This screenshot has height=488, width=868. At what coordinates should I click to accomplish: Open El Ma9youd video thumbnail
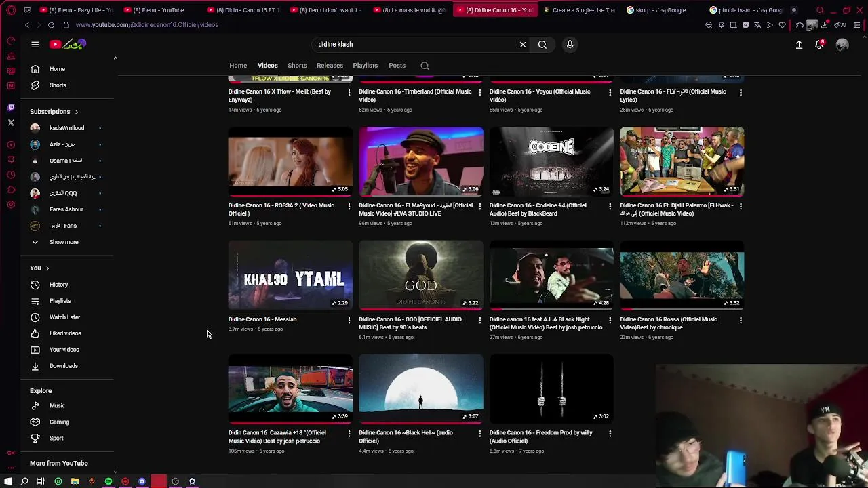tap(421, 161)
